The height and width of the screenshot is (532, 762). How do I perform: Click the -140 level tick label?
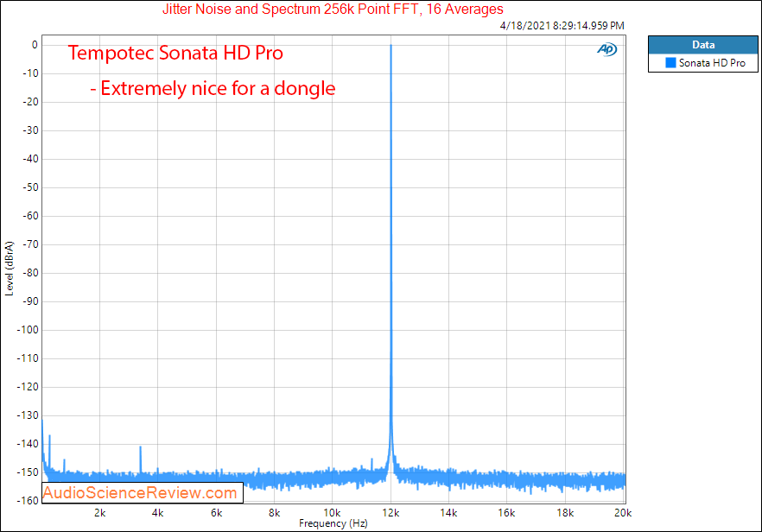pos(28,444)
